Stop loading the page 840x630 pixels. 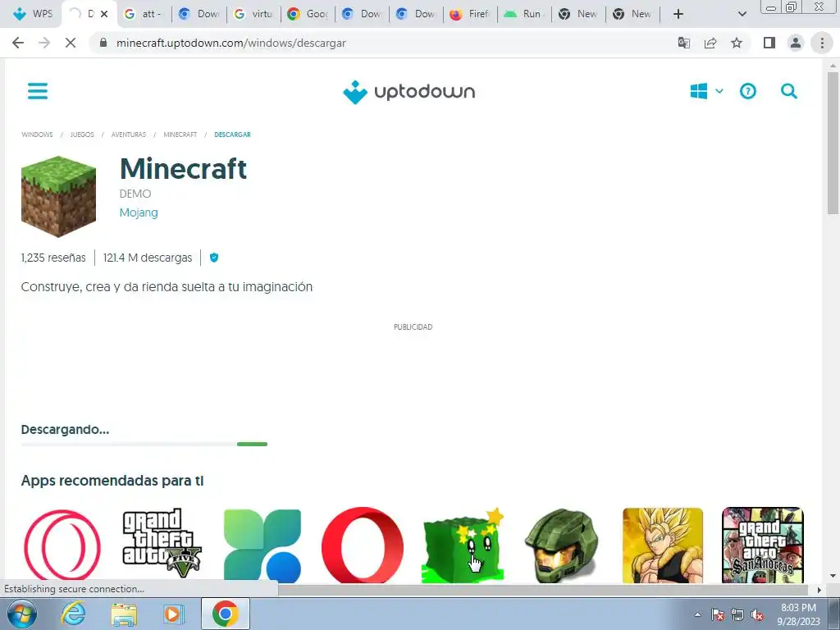pos(71,43)
